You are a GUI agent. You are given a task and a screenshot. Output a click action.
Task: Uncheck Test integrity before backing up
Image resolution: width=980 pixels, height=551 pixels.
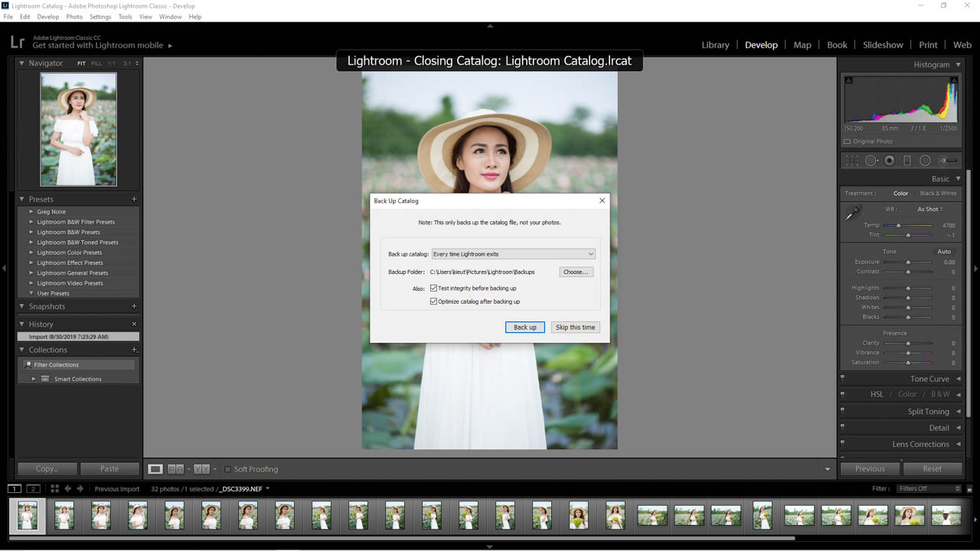point(433,289)
